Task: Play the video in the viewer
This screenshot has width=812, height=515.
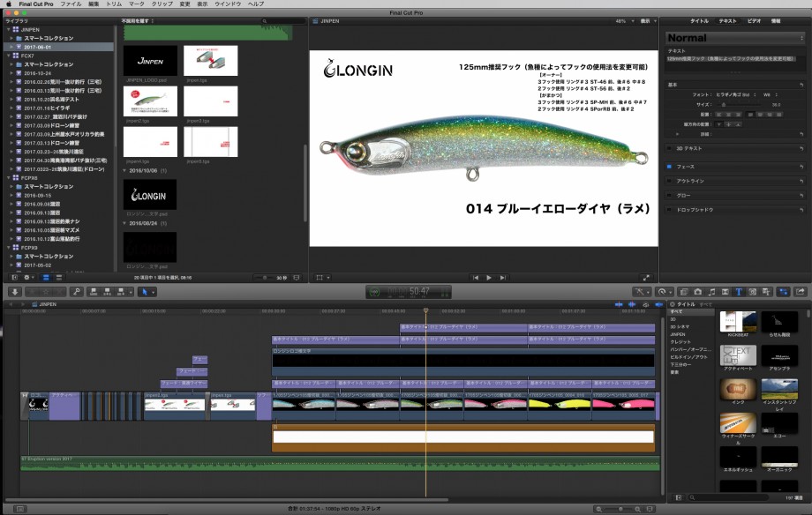Action: point(489,278)
